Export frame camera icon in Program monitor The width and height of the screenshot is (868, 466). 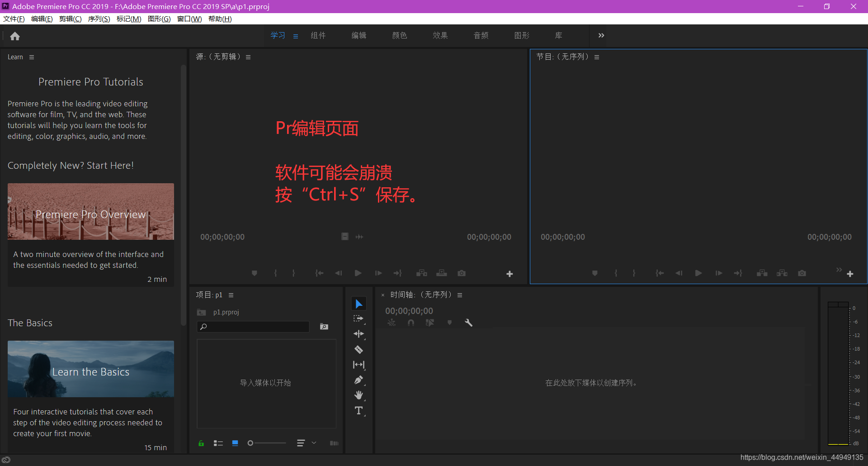[x=802, y=273]
